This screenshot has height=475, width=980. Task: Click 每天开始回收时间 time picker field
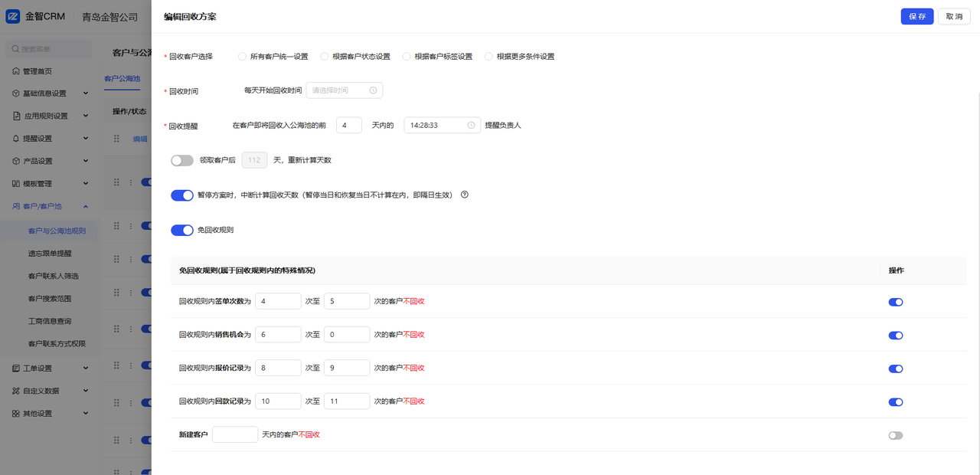coord(345,90)
